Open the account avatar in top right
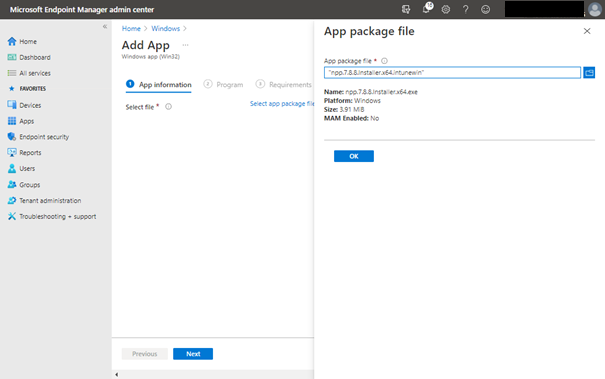This screenshot has height=379, width=605. click(595, 9)
